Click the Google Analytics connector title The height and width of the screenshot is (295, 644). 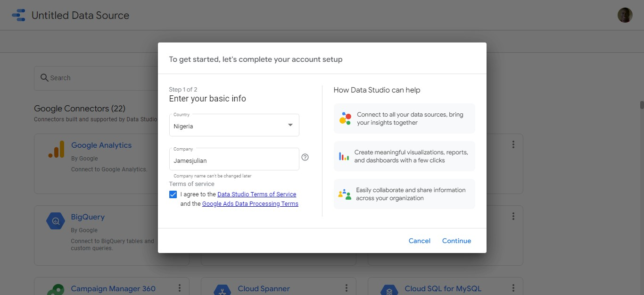[x=101, y=145]
